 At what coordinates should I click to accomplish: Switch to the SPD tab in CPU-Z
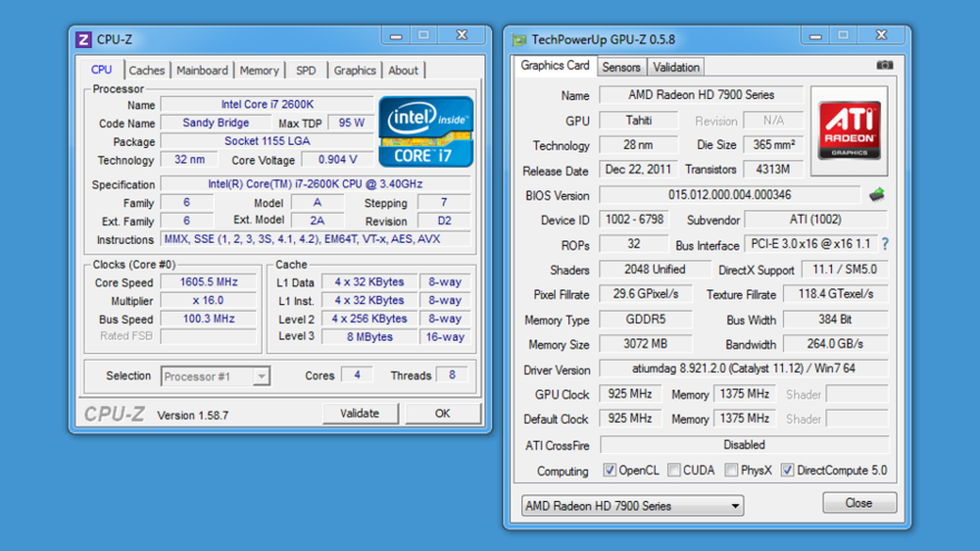(306, 71)
